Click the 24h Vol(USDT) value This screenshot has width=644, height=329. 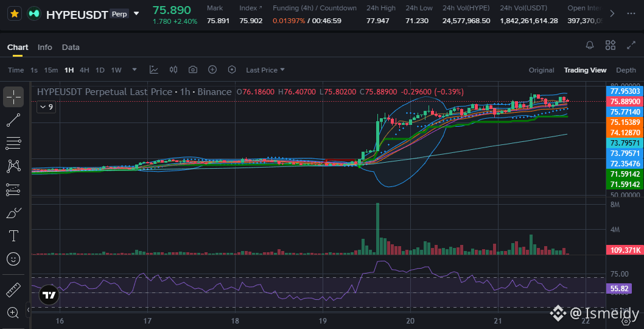tap(529, 21)
